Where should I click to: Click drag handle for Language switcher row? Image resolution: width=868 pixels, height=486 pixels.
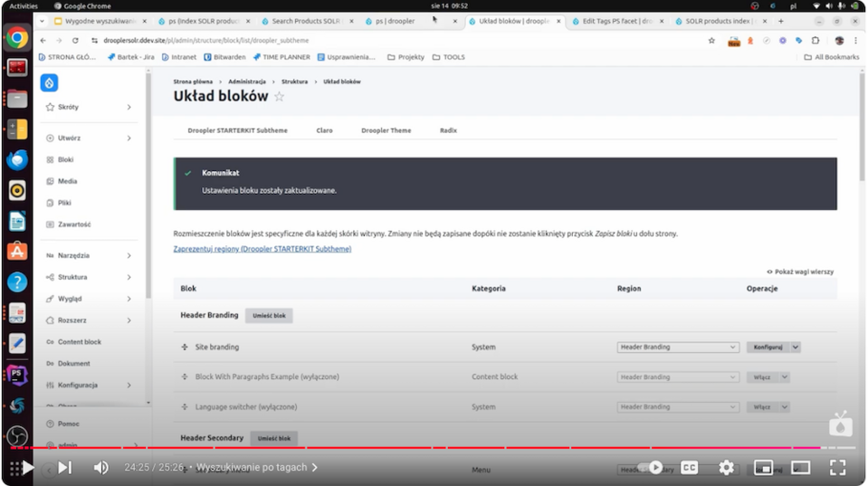[185, 407]
